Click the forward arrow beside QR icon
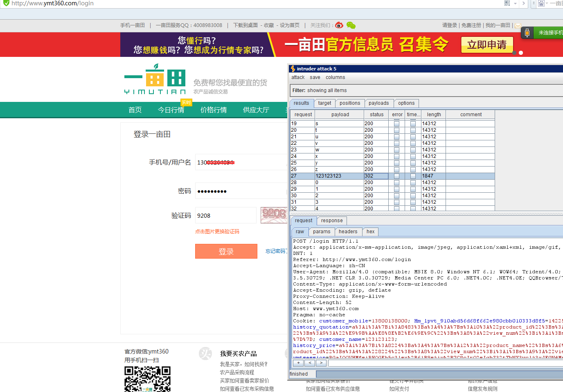The image size is (563, 392). [x=524, y=3]
